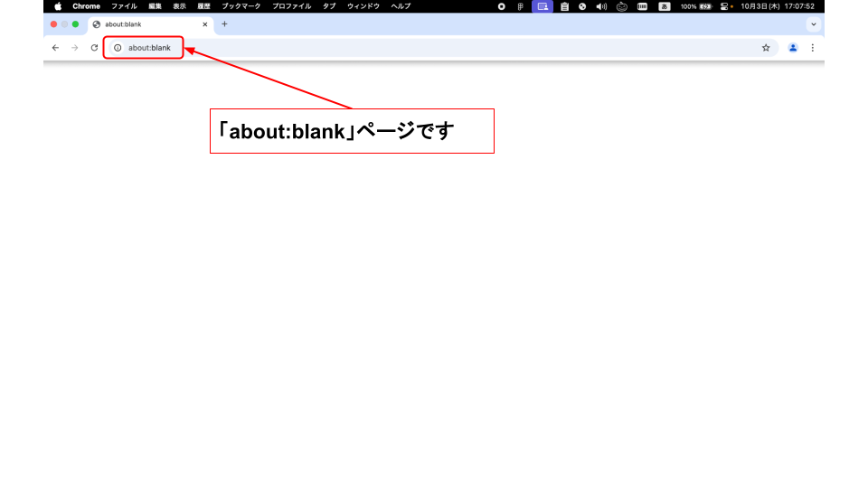Screen dimensions: 868x488
Task: Open the ブックマーク menu
Action: [x=241, y=6]
